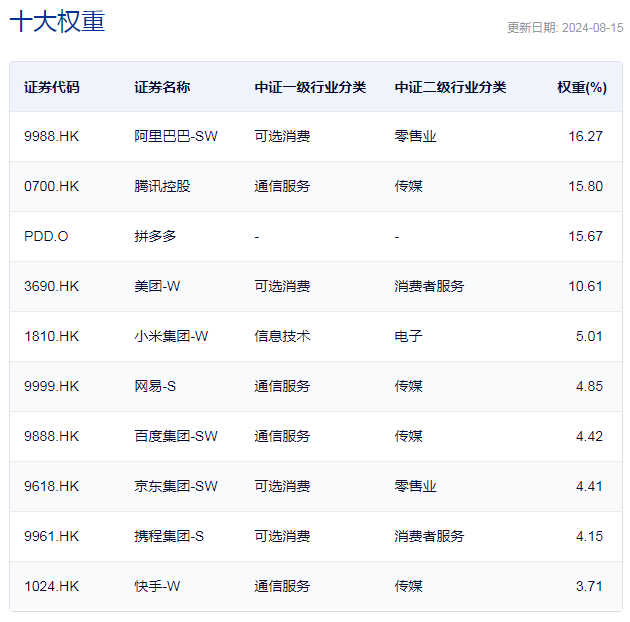Viewport: 630px width, 622px height.
Task: Select the code 1024.HK
Action: click(51, 587)
